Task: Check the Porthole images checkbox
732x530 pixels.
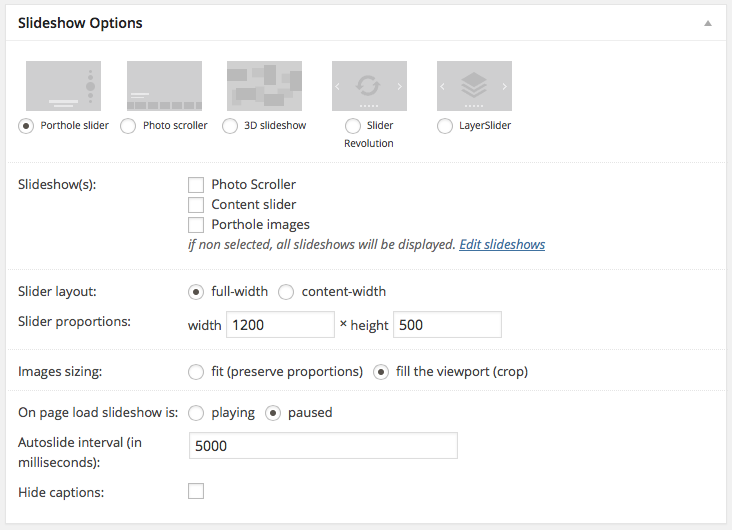Action: click(196, 225)
